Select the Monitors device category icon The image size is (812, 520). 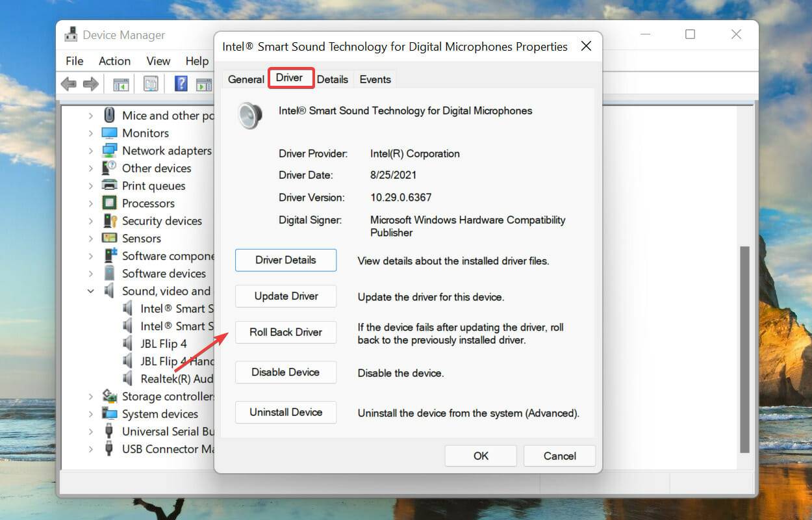[109, 133]
